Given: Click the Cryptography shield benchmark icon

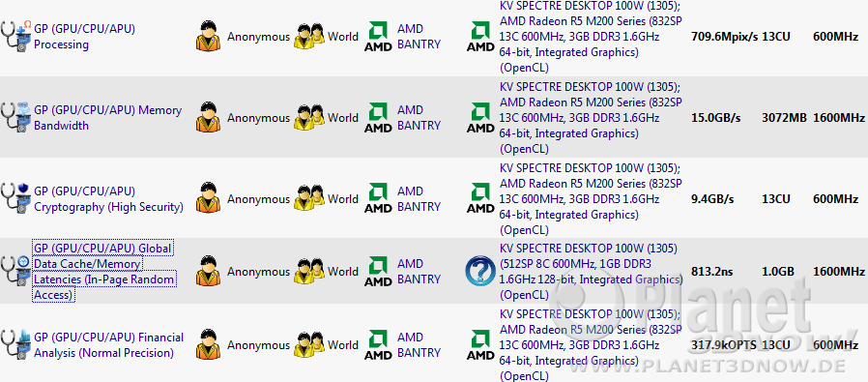Looking at the screenshot, I should point(16,199).
